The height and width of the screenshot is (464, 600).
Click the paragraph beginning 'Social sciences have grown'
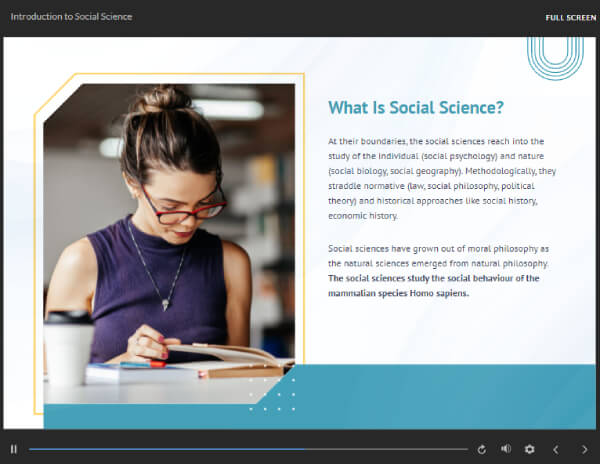tap(432, 255)
